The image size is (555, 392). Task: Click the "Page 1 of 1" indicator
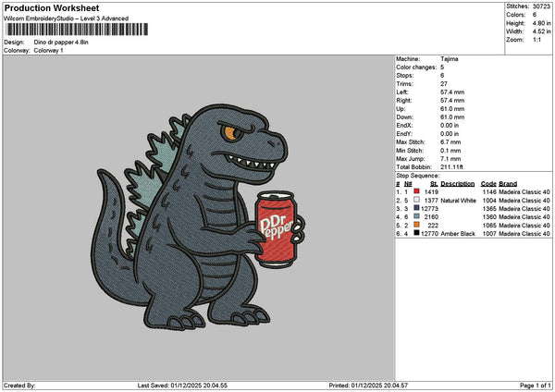(536, 386)
